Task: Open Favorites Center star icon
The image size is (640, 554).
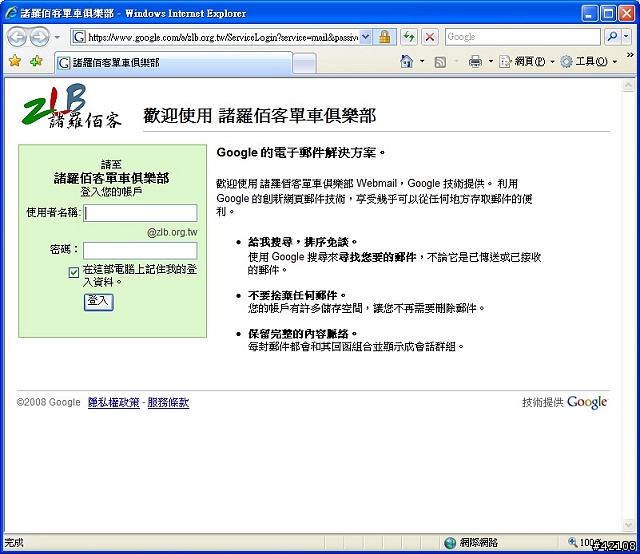Action: tap(15, 61)
